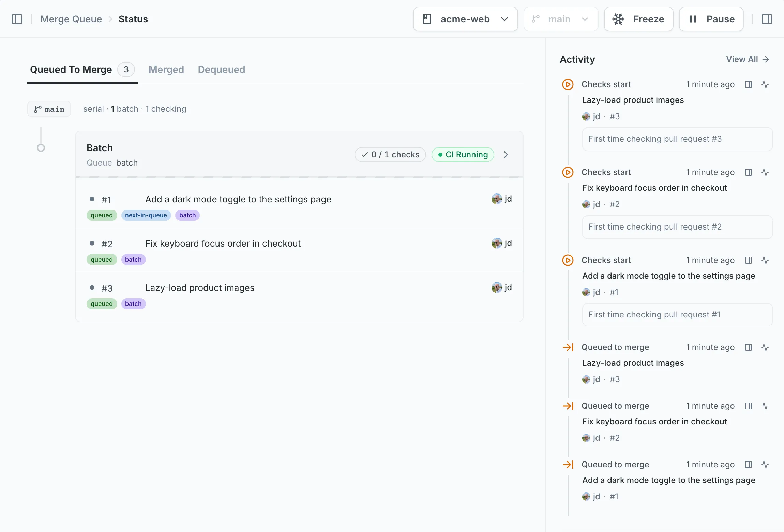The width and height of the screenshot is (784, 532).
Task: Toggle the right activity panel icon
Action: tap(767, 19)
